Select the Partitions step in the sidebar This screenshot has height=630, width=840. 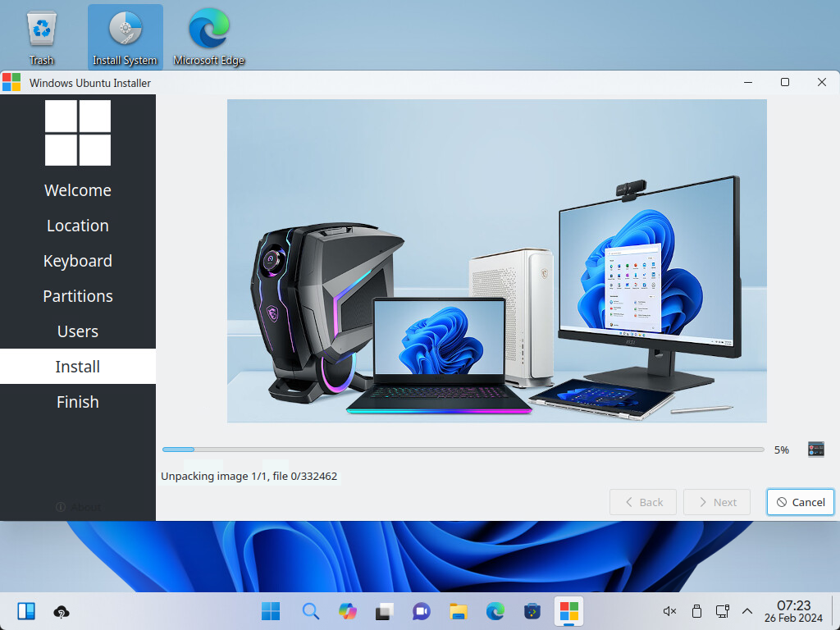[x=78, y=296]
